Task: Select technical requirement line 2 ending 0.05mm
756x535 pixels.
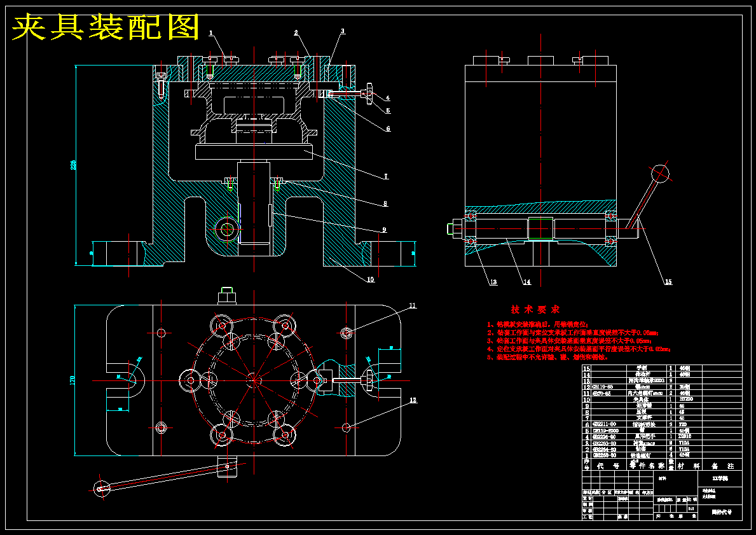Action: coord(572,333)
